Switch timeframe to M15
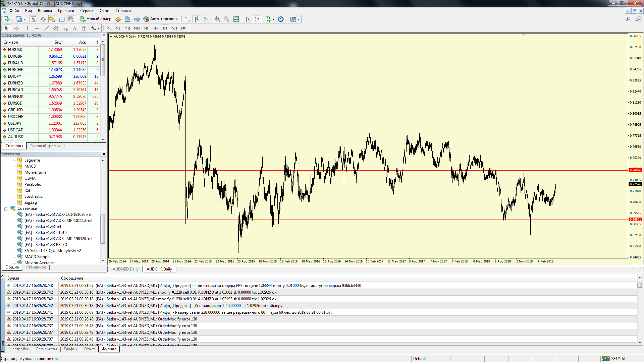 click(x=127, y=28)
